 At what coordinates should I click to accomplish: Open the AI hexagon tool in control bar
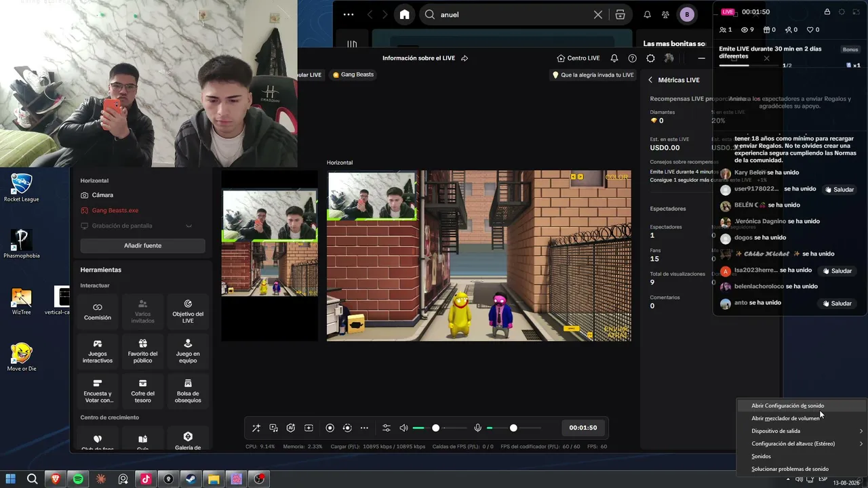[291, 428]
